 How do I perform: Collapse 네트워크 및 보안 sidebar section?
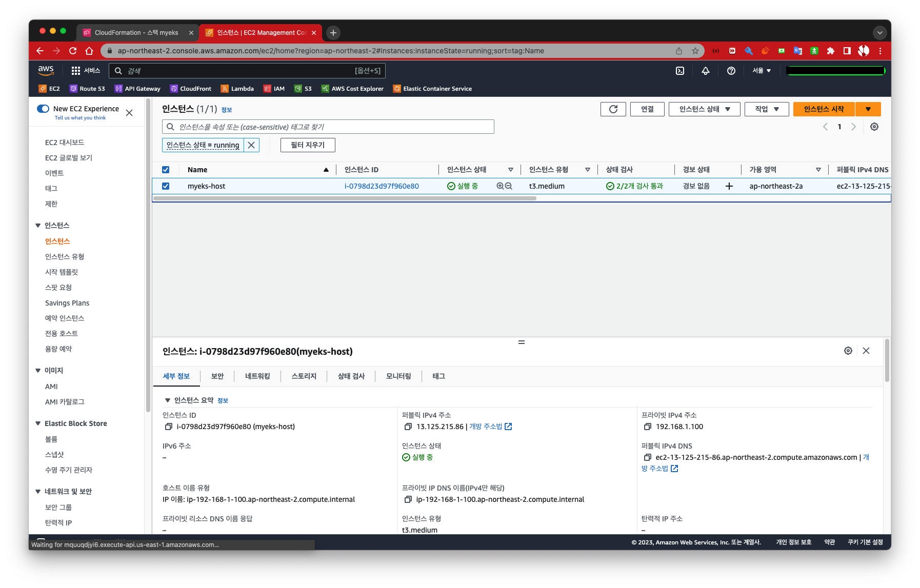coord(38,492)
